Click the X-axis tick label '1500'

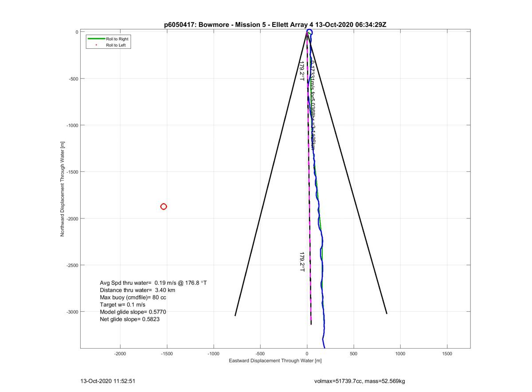(x=447, y=354)
